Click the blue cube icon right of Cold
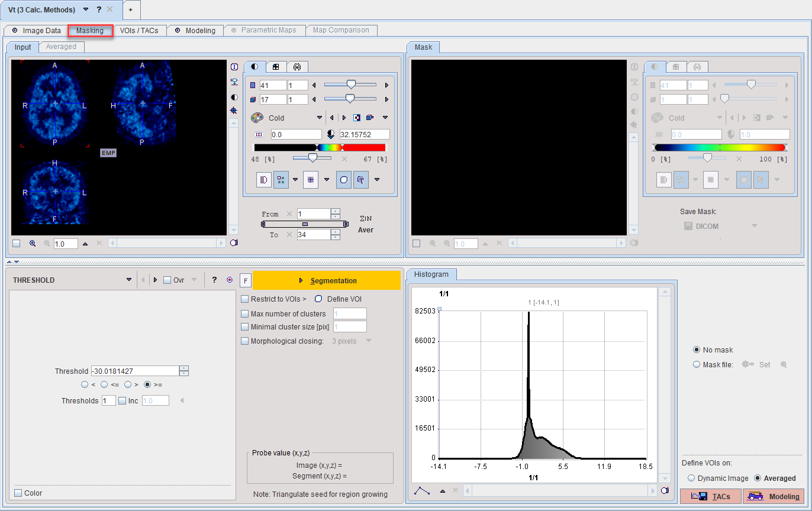Screen dimensions: 812x511 pos(370,118)
